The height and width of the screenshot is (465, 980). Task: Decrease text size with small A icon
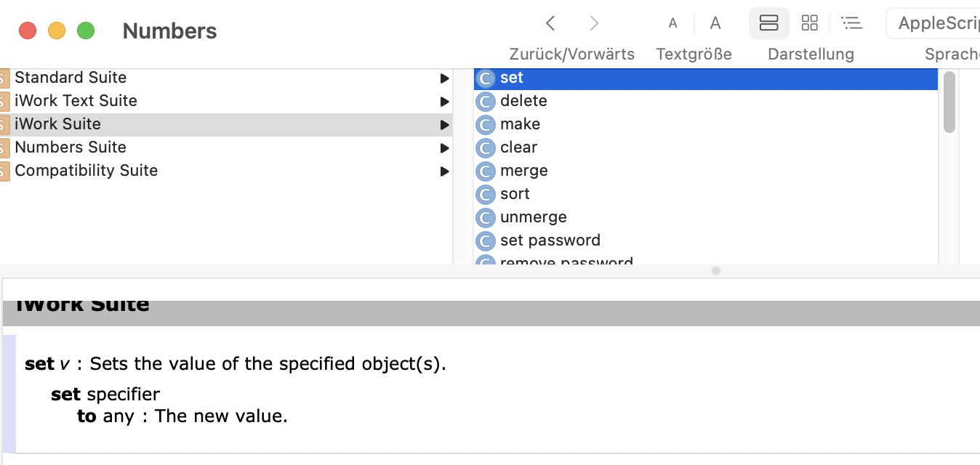coord(672,23)
